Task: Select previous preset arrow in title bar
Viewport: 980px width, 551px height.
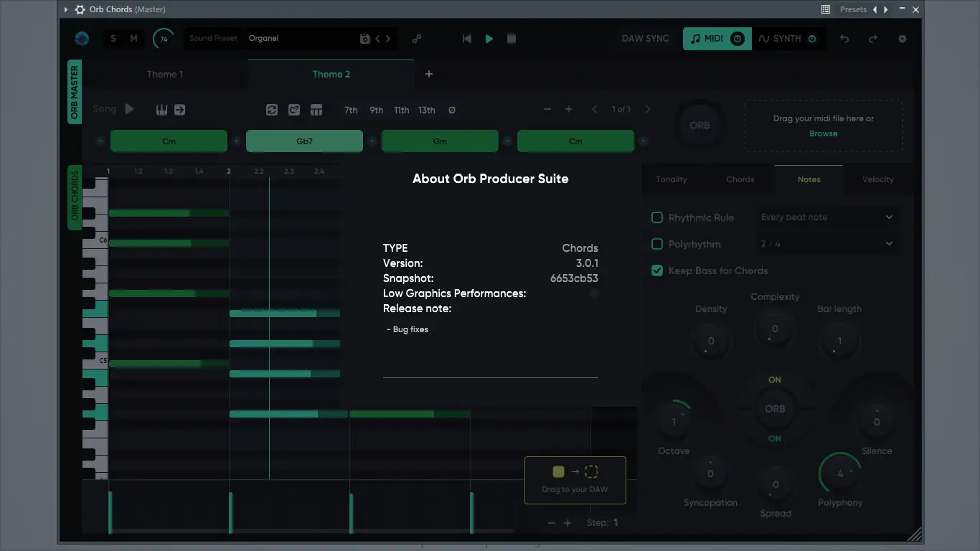Action: pyautogui.click(x=875, y=9)
